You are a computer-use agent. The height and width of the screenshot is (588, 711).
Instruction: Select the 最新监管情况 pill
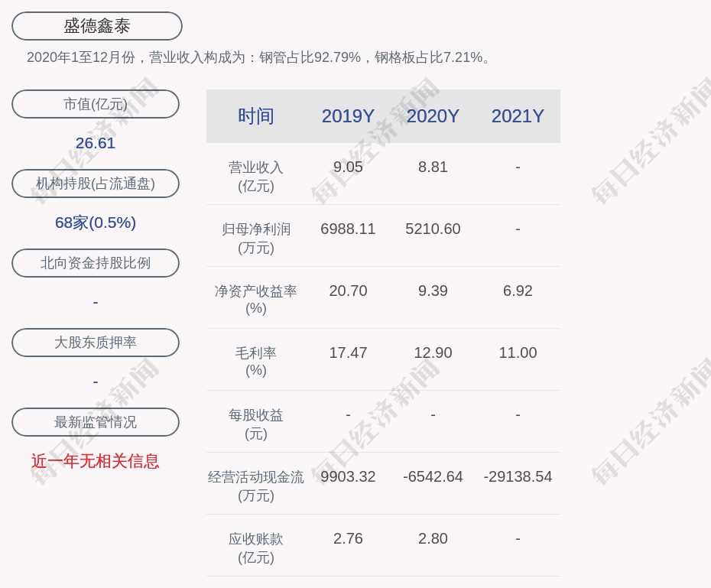point(96,421)
